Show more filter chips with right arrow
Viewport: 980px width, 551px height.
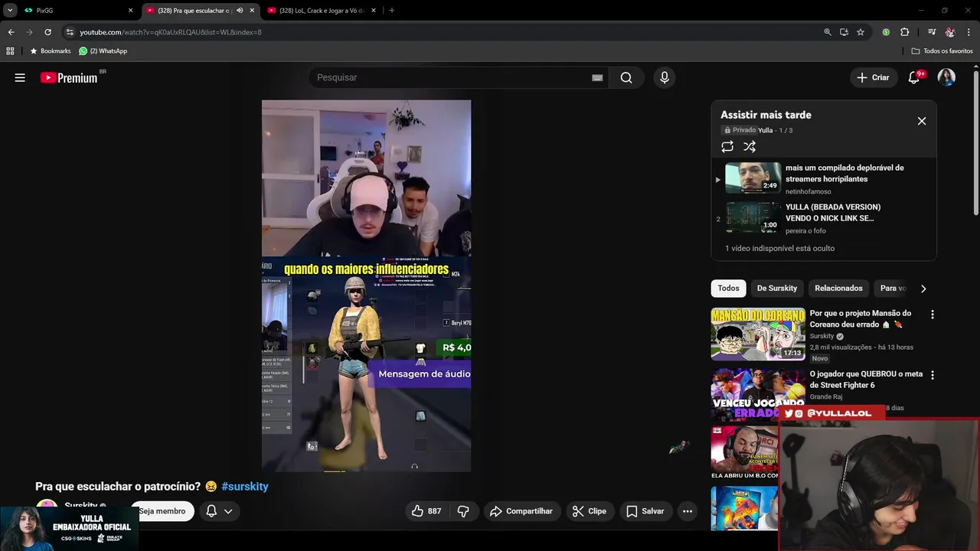(x=923, y=289)
